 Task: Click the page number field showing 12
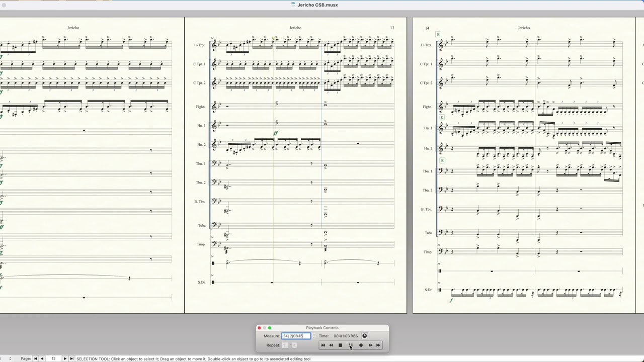tap(53, 359)
